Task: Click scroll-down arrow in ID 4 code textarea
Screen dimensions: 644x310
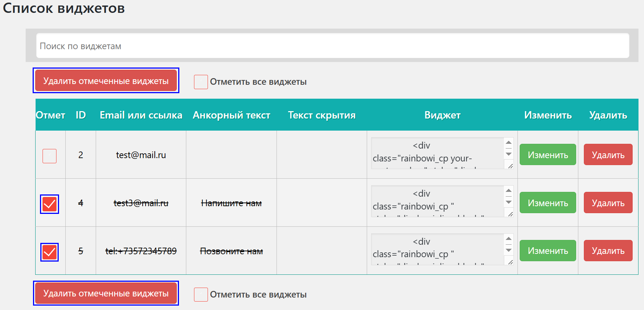Action: [x=509, y=202]
